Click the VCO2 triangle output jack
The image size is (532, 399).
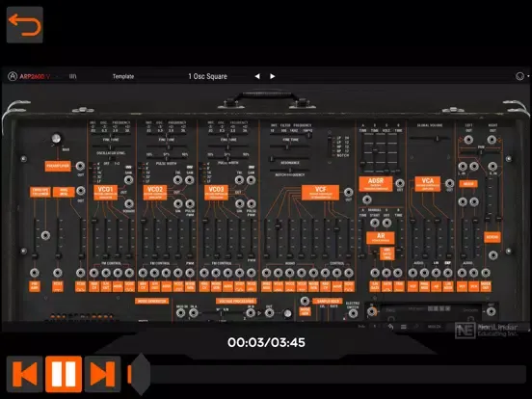tap(177, 180)
